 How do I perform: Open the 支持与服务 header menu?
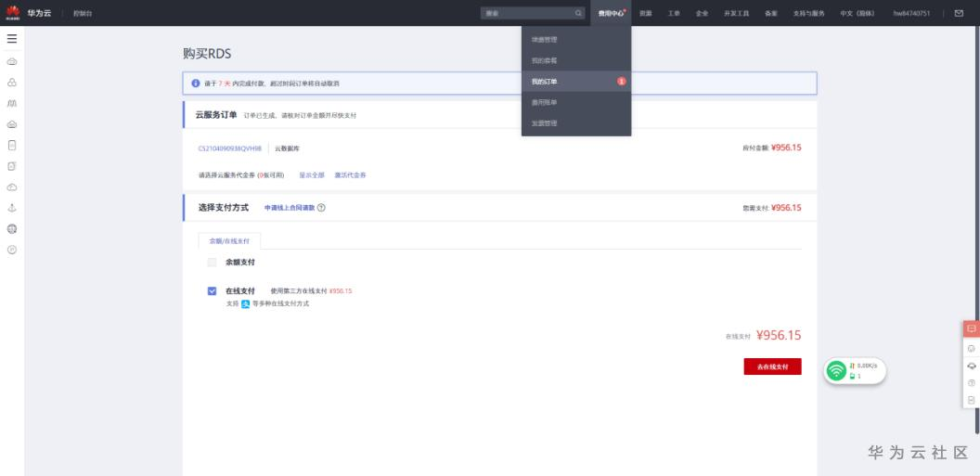point(808,13)
